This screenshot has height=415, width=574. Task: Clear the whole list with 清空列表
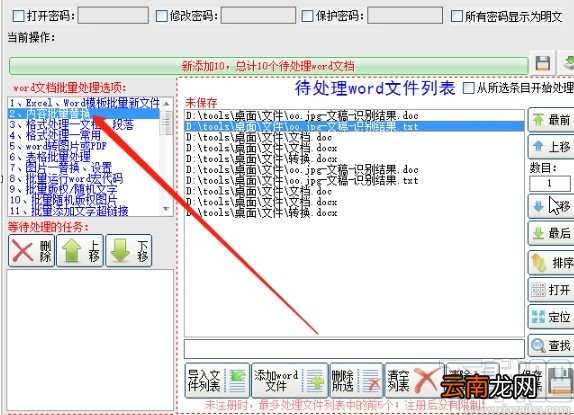(x=413, y=381)
